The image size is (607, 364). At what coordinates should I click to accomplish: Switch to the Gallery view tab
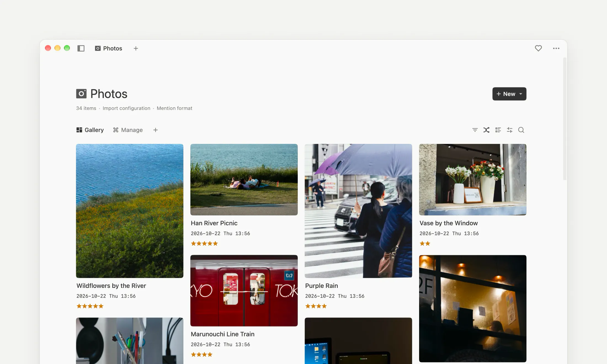[x=90, y=130]
